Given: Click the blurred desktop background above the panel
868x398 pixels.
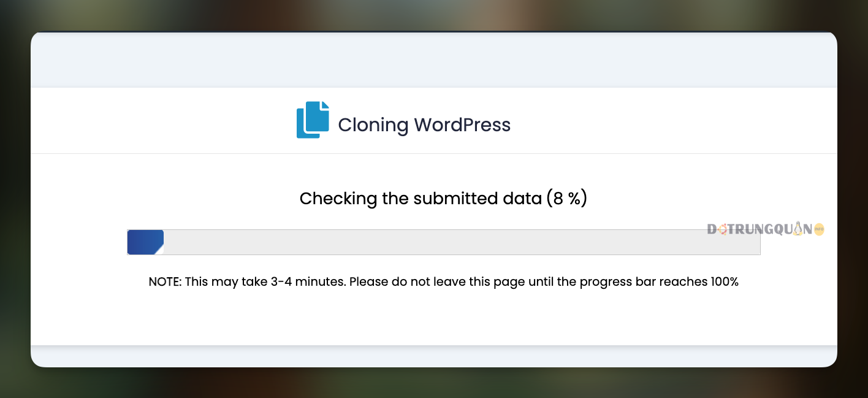Looking at the screenshot, I should coord(433,15).
